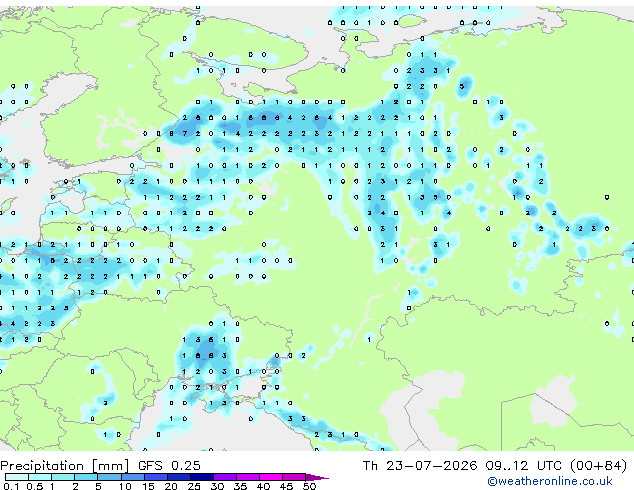This screenshot has height=490, width=634.
Task: Select the 35–40 mm legend color swatch
Action: (248, 477)
